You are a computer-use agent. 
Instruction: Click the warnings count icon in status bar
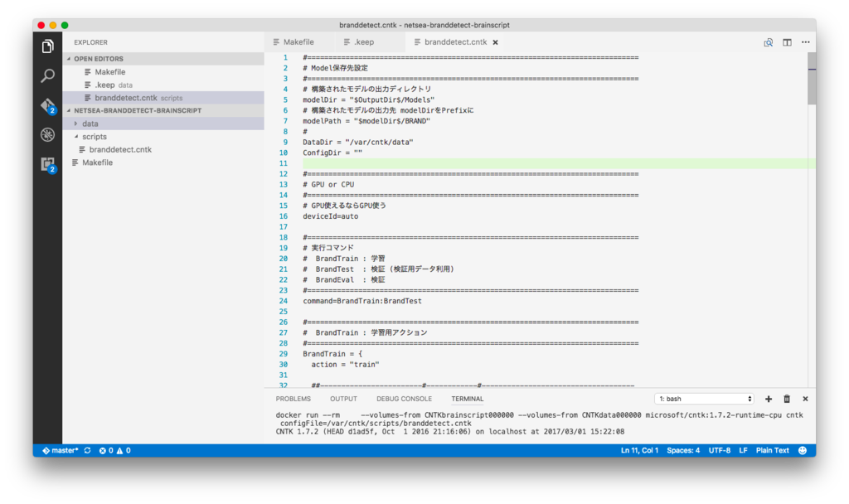point(124,450)
